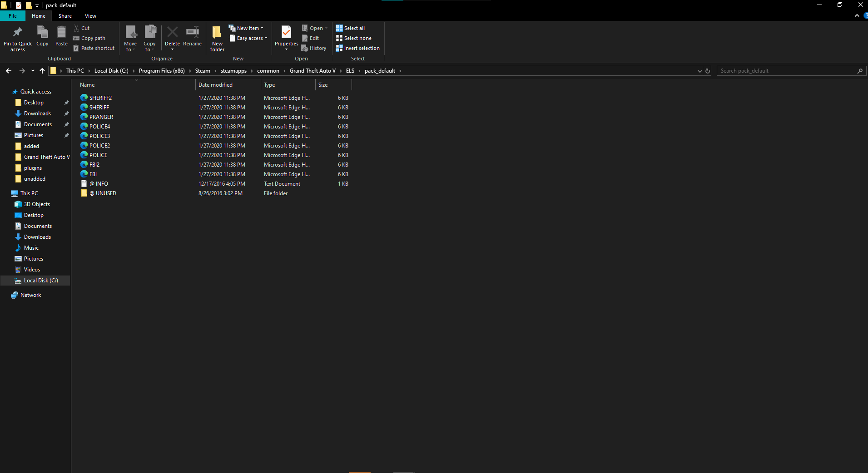The image size is (868, 473).
Task: Switch to the Home ribbon tab
Action: tap(39, 16)
